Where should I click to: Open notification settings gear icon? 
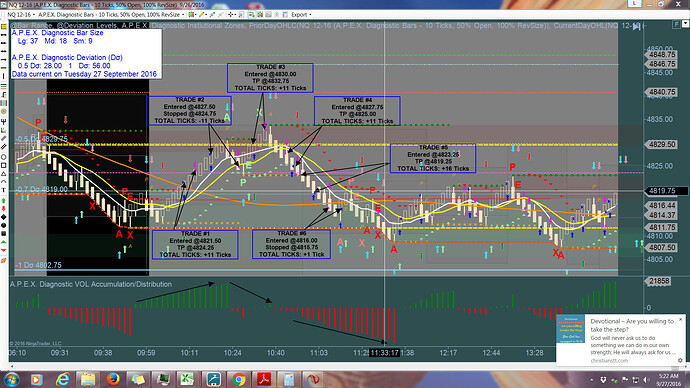tap(680, 360)
